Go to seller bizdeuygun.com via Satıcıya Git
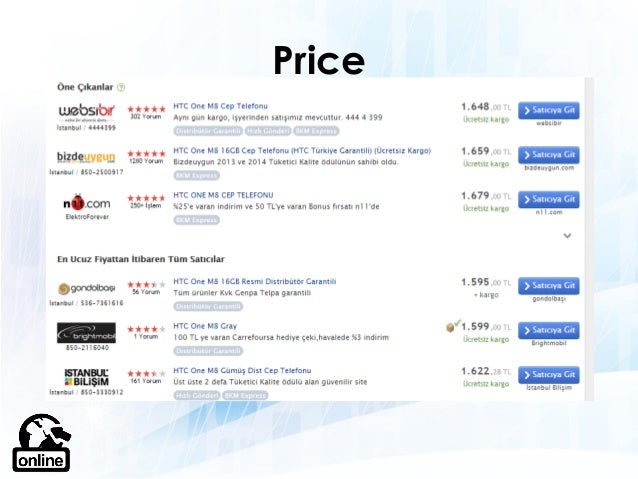This screenshot has width=638, height=479. (x=548, y=155)
